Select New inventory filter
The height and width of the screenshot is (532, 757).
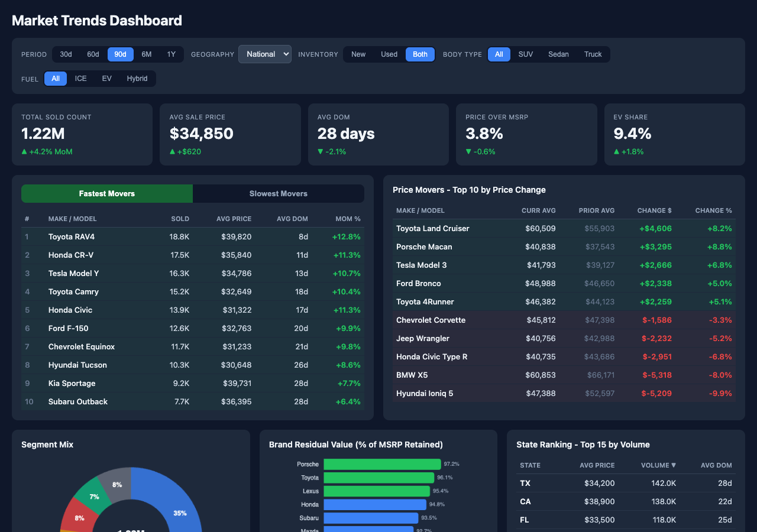(358, 54)
